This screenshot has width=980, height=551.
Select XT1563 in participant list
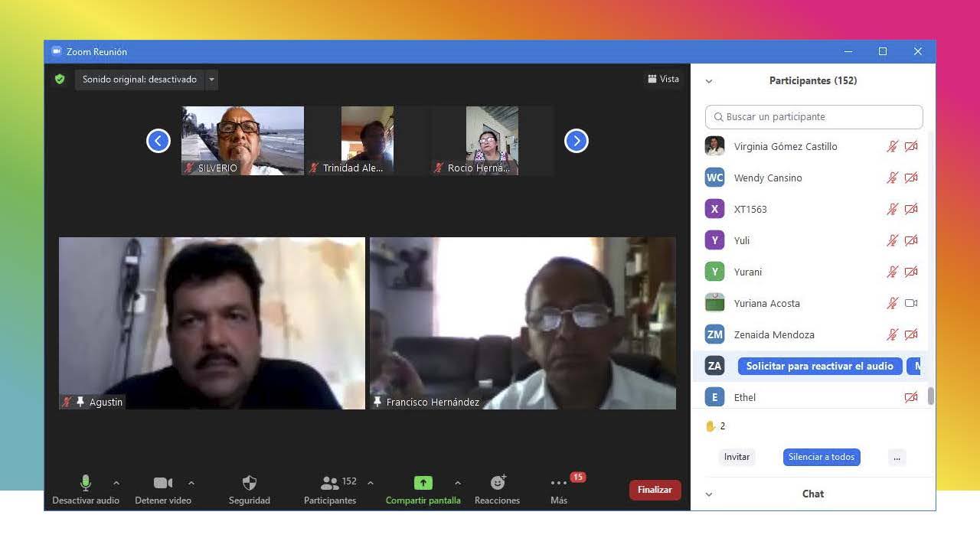point(811,209)
